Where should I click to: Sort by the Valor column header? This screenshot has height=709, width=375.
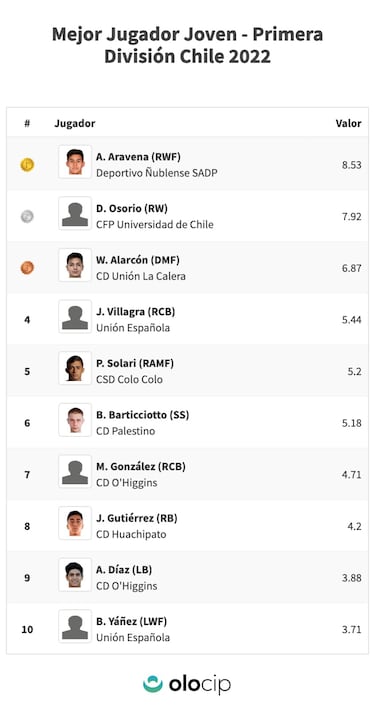tap(348, 123)
